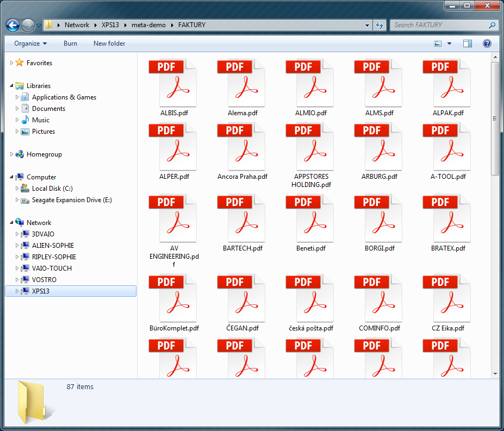The image size is (504, 431).
Task: Go back with the Back arrow button
Action: (x=13, y=25)
